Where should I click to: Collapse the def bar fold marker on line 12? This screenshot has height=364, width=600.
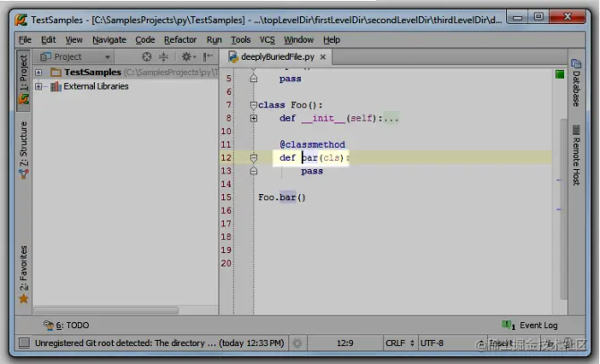[253, 157]
